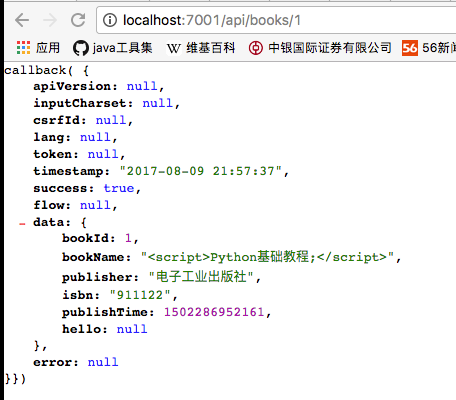Open 中银国际证券有限公司 bookmark
The width and height of the screenshot is (456, 400).
click(x=330, y=48)
